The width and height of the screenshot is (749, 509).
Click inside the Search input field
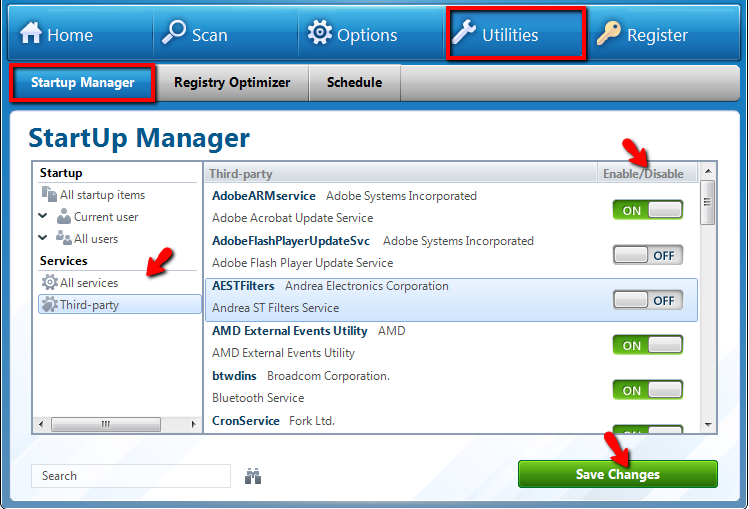pos(130,476)
